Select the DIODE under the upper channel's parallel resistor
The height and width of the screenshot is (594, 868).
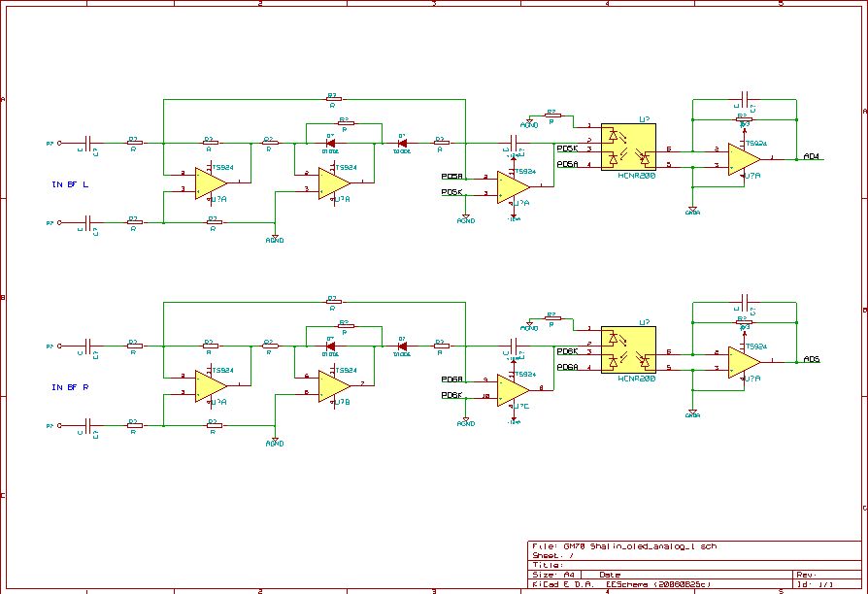(330, 144)
